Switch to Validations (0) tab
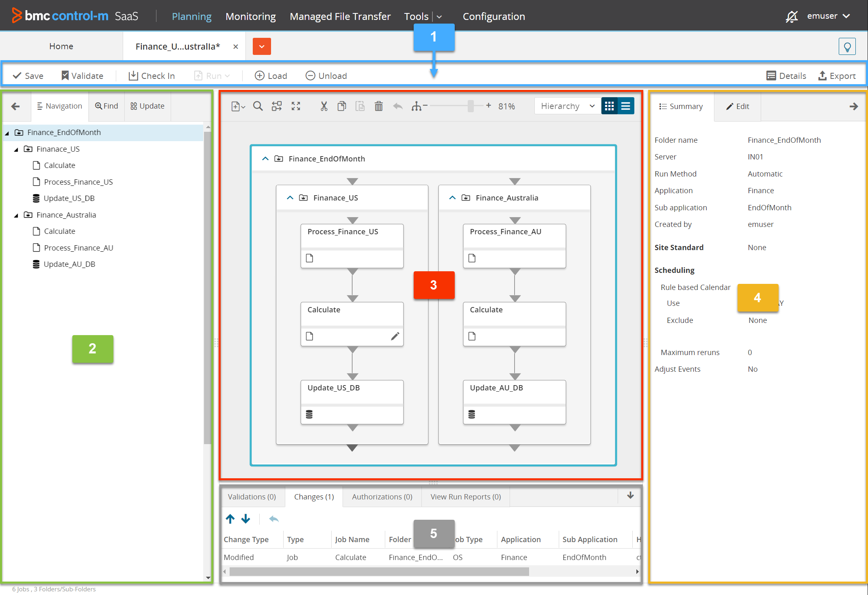This screenshot has width=868, height=595. (x=252, y=497)
